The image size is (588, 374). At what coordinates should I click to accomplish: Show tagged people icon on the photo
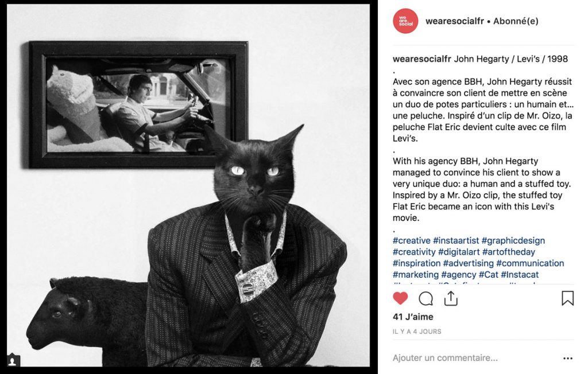(12, 361)
